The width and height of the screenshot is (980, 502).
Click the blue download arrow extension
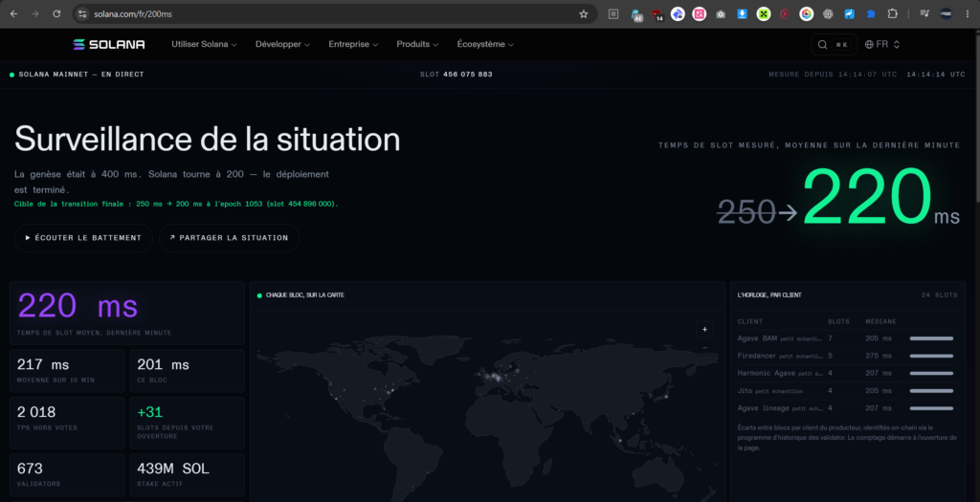(x=742, y=13)
